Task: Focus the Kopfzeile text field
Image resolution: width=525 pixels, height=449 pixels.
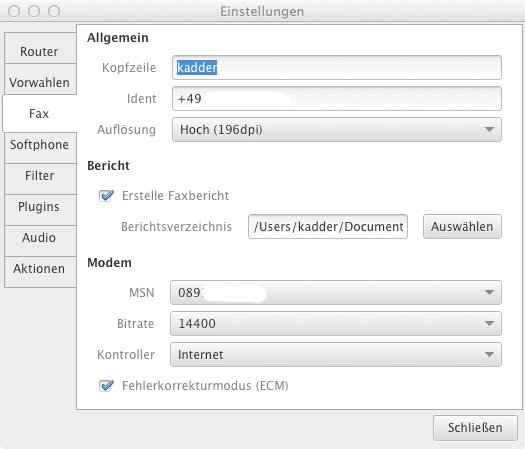Action: 336,68
